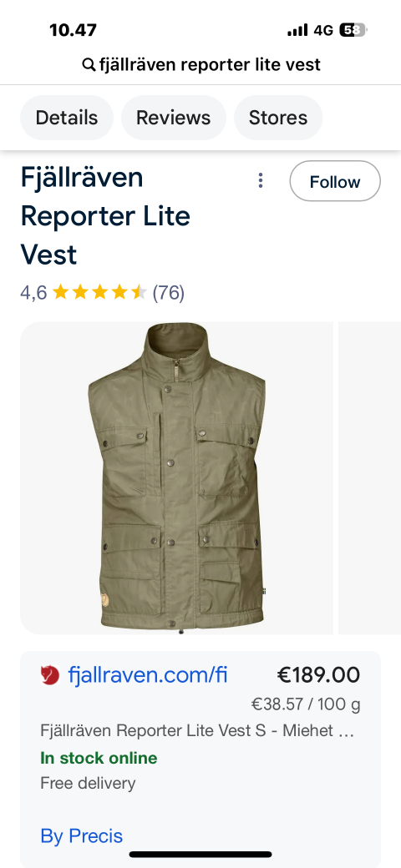View the green vest product image
The height and width of the screenshot is (868, 401).
click(x=176, y=478)
